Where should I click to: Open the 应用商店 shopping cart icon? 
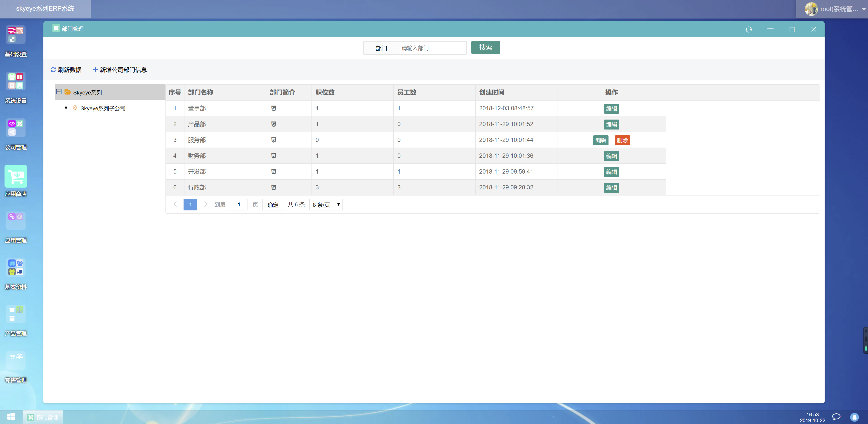[x=16, y=176]
